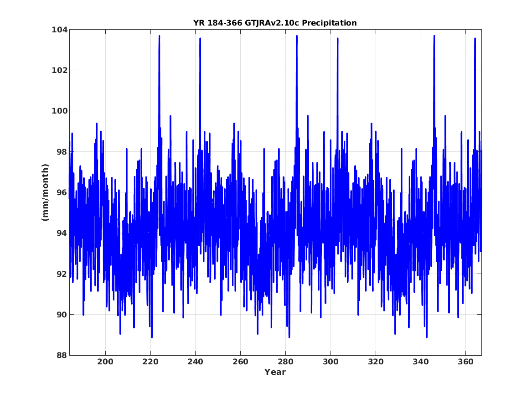Click the y-axis tick label '90'
Viewport: 532px width, 399px height.
[62, 315]
